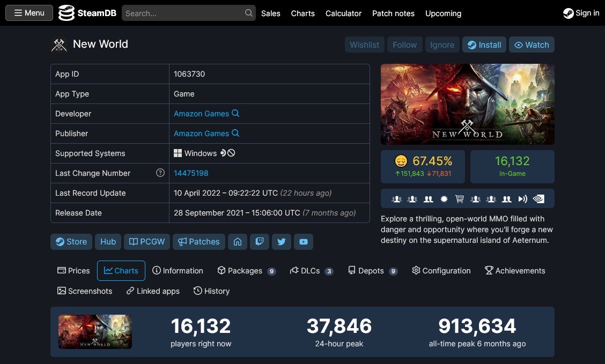Open Charts in the top navigation bar
This screenshot has height=364, width=605.
click(302, 13)
